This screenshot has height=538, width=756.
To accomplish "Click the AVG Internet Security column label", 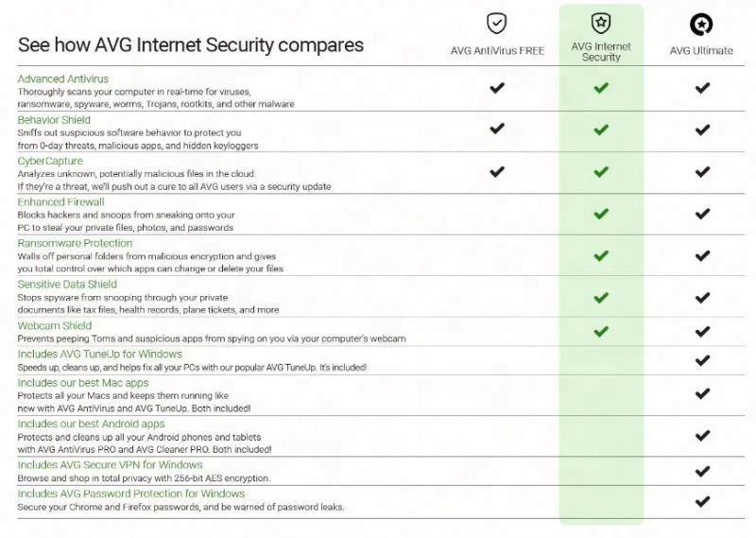I will [601, 51].
